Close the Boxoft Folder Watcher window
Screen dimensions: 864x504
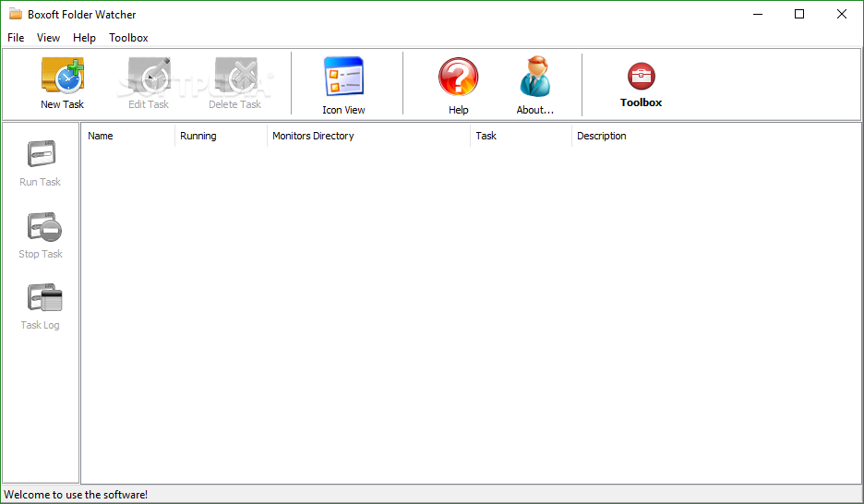[842, 15]
